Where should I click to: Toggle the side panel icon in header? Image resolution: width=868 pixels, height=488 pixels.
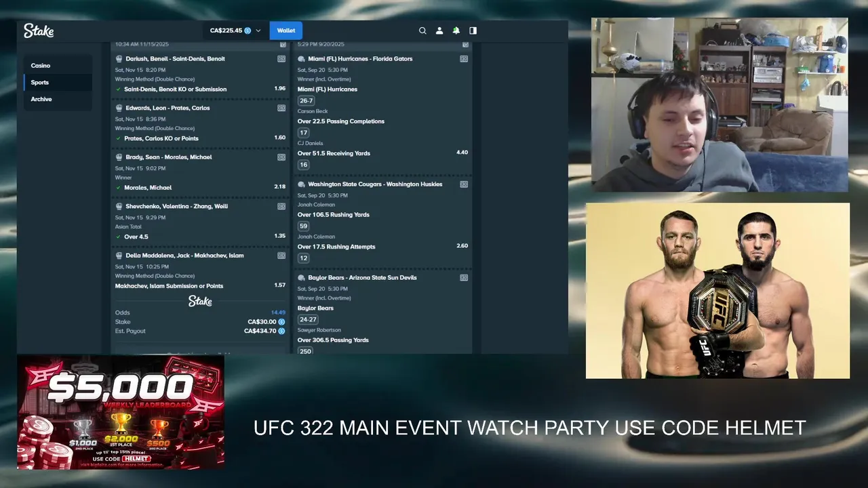[x=473, y=30]
